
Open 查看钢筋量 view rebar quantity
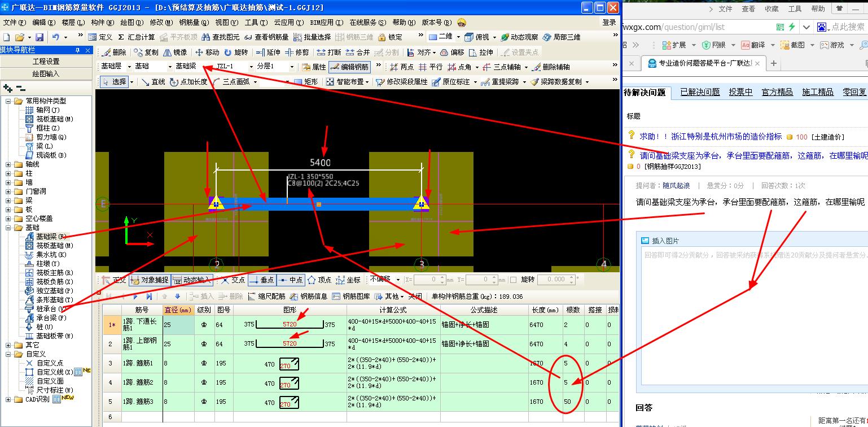point(266,37)
